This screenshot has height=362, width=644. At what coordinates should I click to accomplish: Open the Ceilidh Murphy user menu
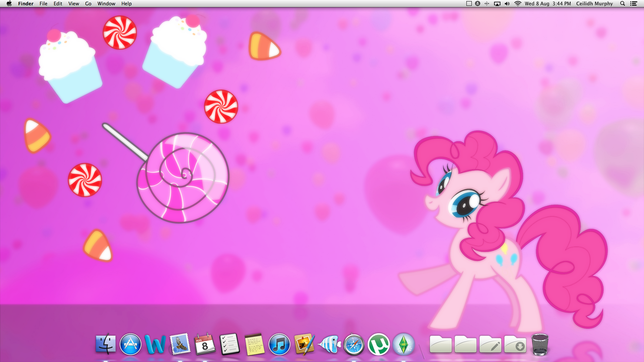pos(594,3)
